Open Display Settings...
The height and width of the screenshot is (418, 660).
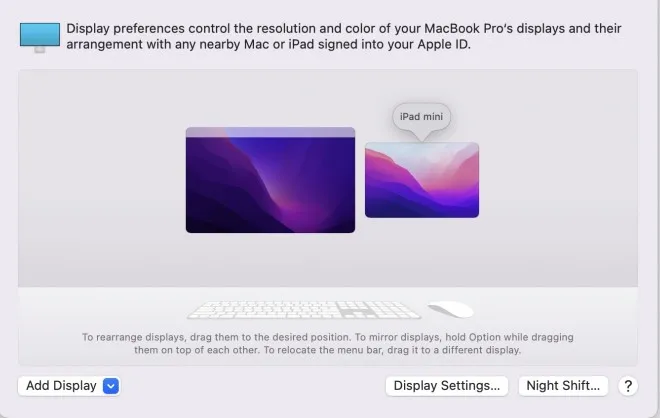(x=447, y=386)
